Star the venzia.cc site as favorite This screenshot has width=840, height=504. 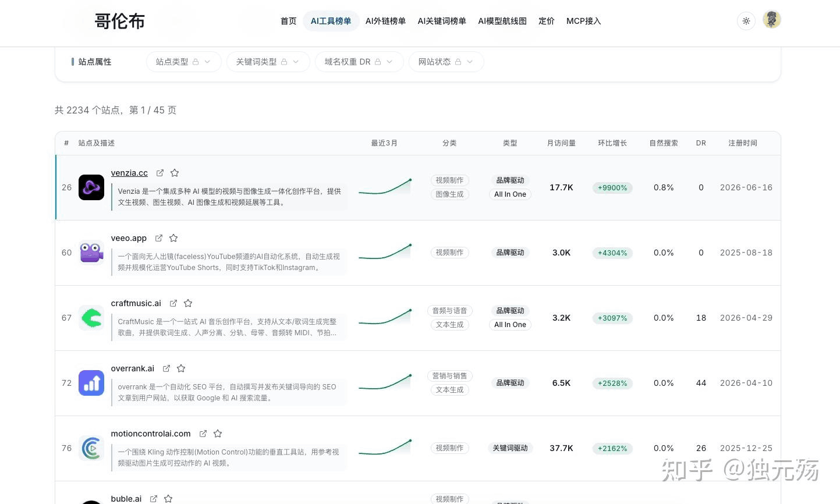175,173
